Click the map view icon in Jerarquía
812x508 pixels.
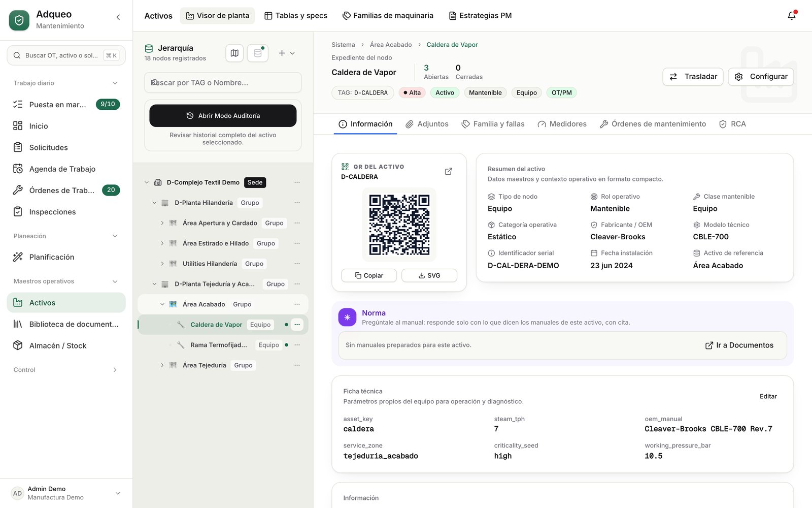[x=234, y=53]
